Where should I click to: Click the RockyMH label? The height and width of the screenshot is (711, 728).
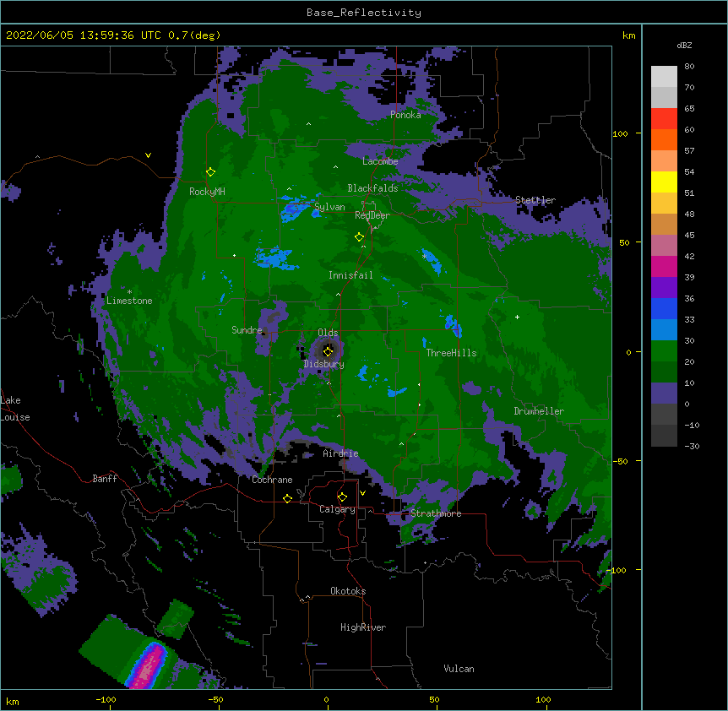pos(207,192)
